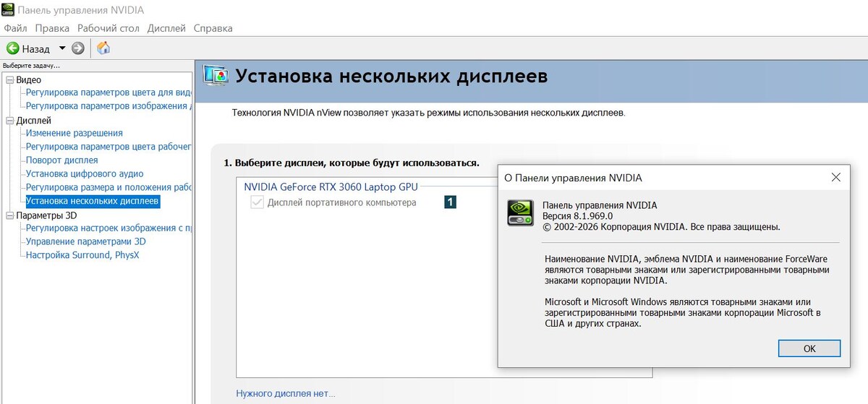Open the Back history dropdown arrow

click(x=61, y=48)
